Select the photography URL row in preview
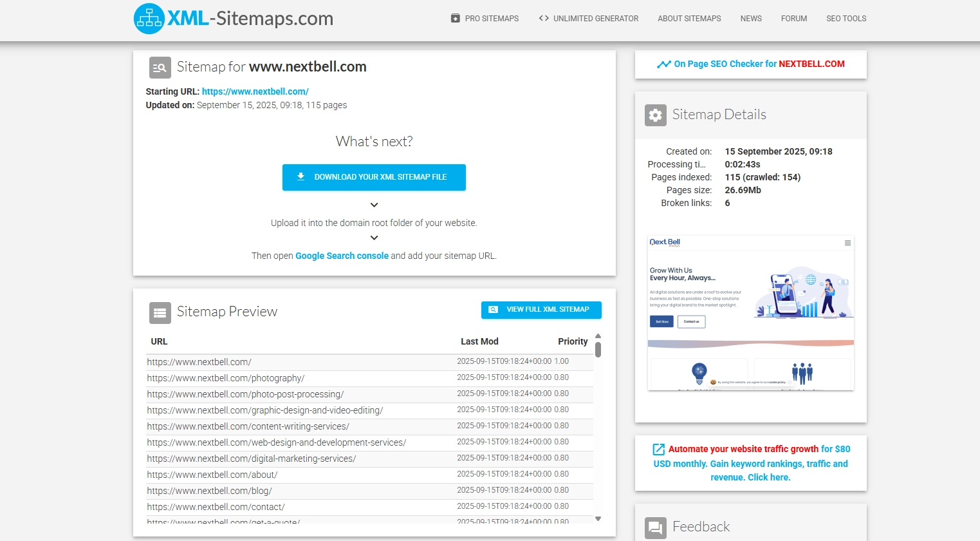The height and width of the screenshot is (541, 980). (226, 378)
